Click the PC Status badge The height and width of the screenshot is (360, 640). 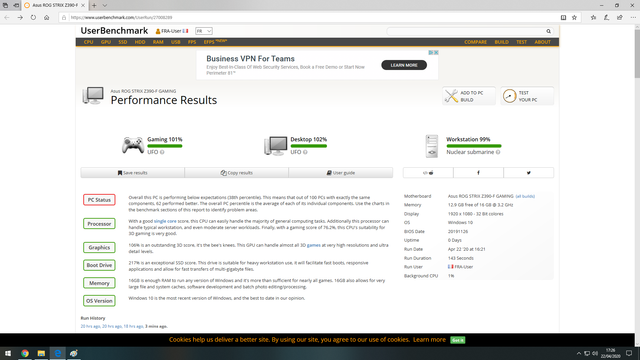(99, 200)
